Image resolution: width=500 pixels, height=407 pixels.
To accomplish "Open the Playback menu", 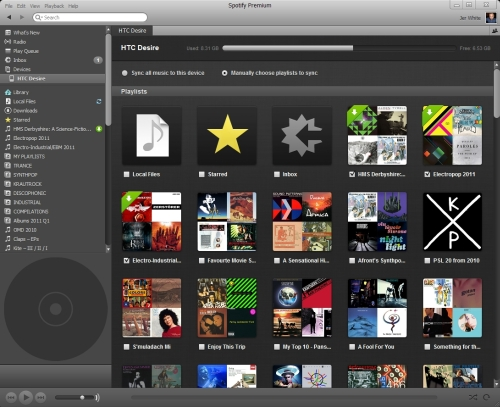I will click(x=54, y=6).
